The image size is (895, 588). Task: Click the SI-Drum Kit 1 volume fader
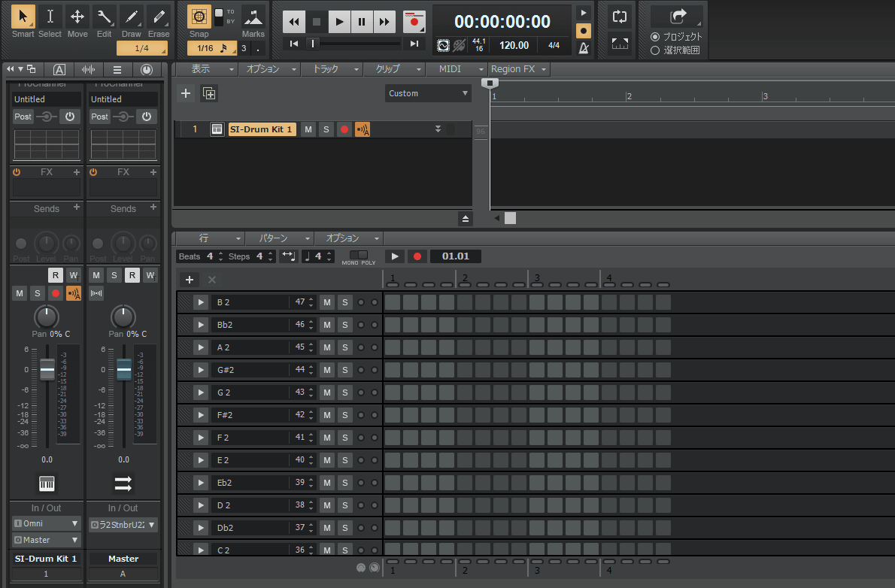point(47,370)
